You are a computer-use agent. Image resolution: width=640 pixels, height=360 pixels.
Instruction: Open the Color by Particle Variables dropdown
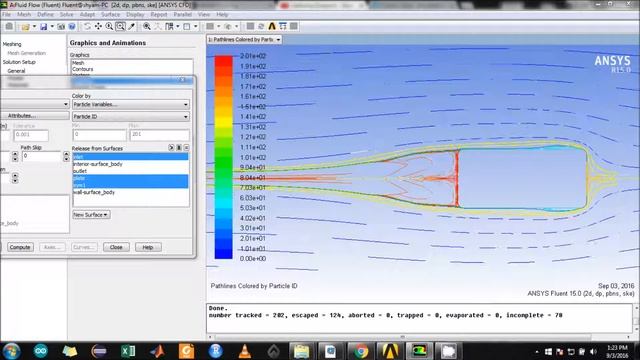click(x=131, y=104)
